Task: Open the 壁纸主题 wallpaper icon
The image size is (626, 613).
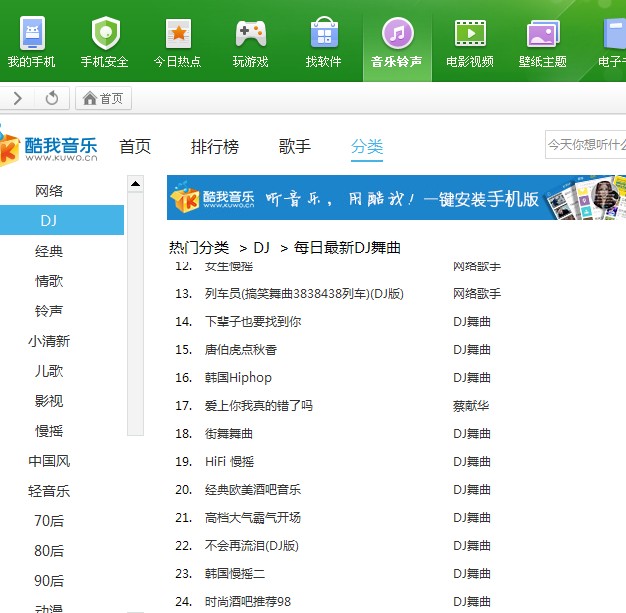Action: point(542,34)
